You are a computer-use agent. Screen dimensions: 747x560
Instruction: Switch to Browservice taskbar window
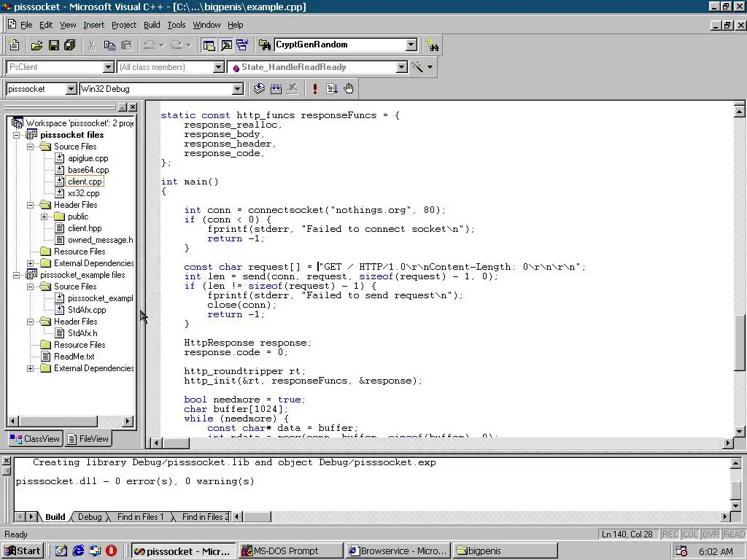(398, 551)
